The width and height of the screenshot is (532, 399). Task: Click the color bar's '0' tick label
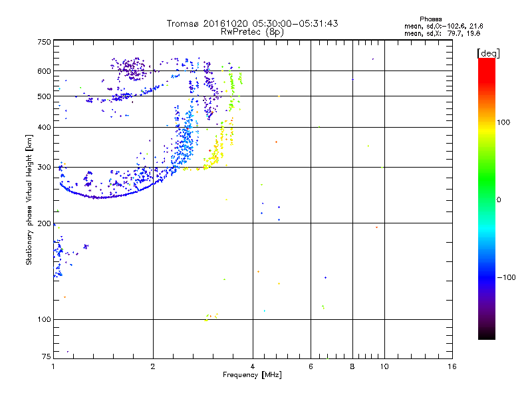click(x=499, y=199)
